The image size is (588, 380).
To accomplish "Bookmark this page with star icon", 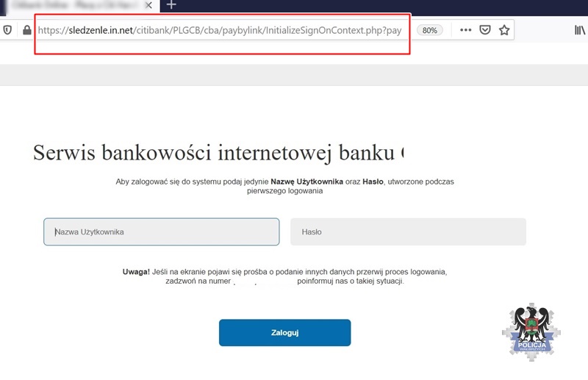I will (504, 29).
